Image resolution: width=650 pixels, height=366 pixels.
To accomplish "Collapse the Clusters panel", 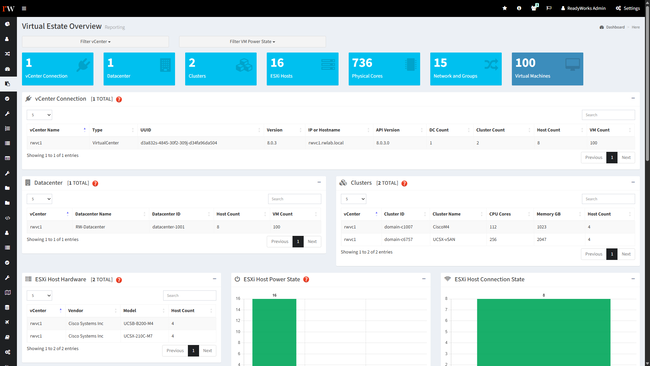I will [633, 182].
